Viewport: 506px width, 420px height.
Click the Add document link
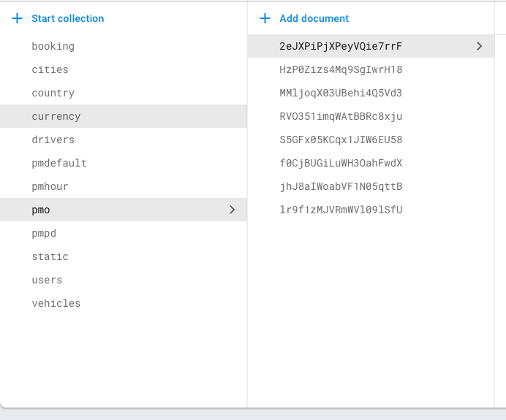(x=314, y=18)
